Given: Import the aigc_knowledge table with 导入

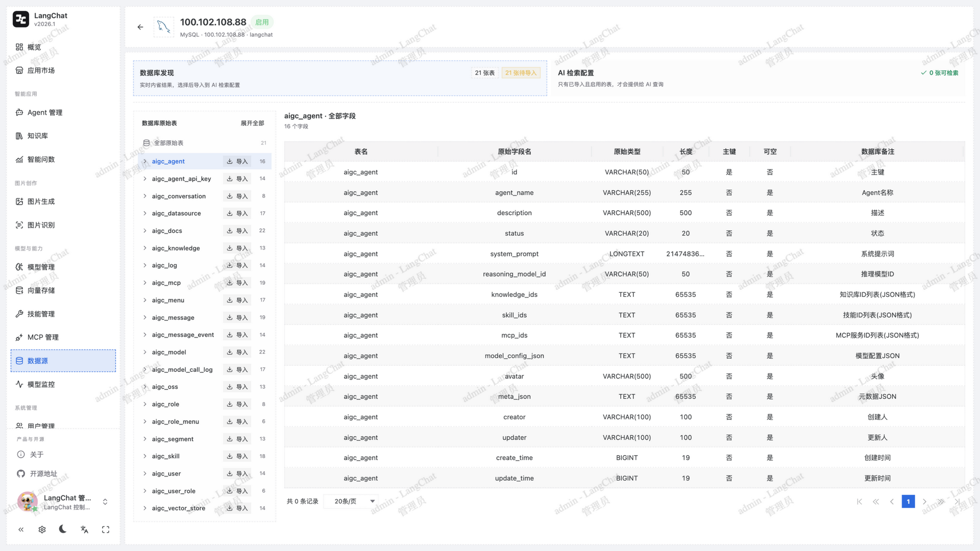Looking at the screenshot, I should coord(237,248).
